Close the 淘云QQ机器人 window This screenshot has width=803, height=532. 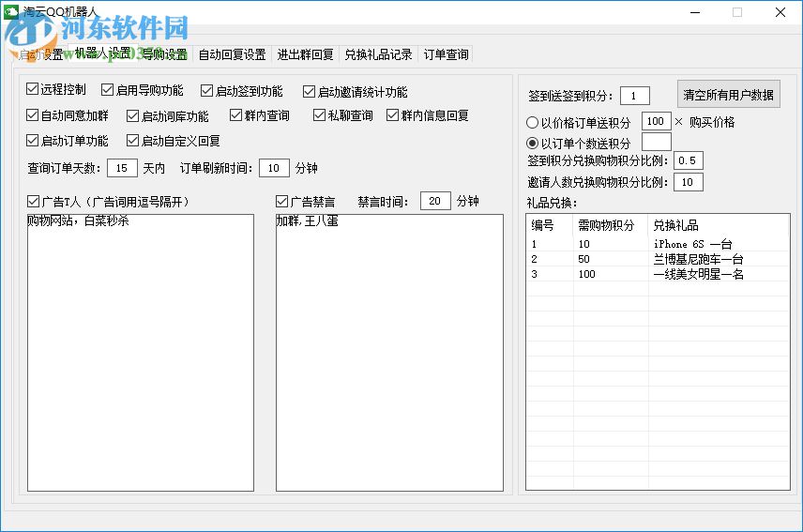(780, 12)
